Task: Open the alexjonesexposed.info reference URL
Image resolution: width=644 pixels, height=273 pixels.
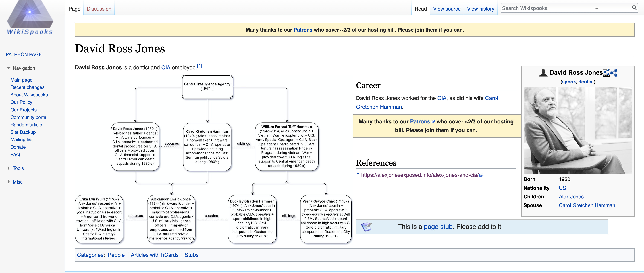Action: [x=420, y=175]
